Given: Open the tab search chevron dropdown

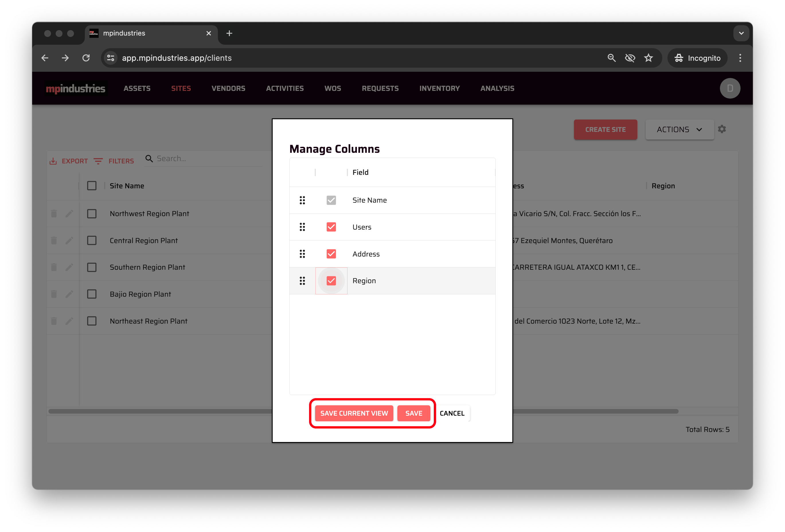Looking at the screenshot, I should pyautogui.click(x=741, y=33).
